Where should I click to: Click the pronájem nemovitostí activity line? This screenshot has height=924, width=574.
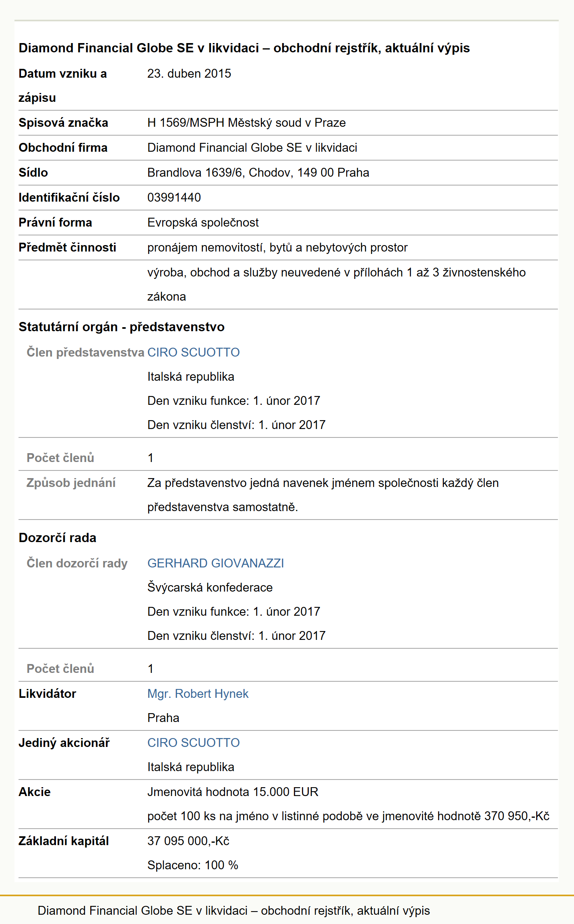[277, 248]
